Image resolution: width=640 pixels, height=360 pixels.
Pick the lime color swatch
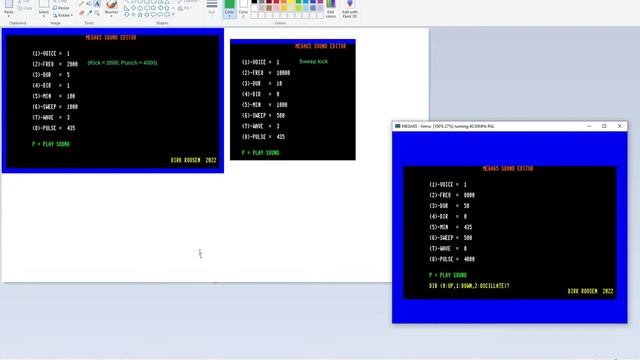(298, 8)
